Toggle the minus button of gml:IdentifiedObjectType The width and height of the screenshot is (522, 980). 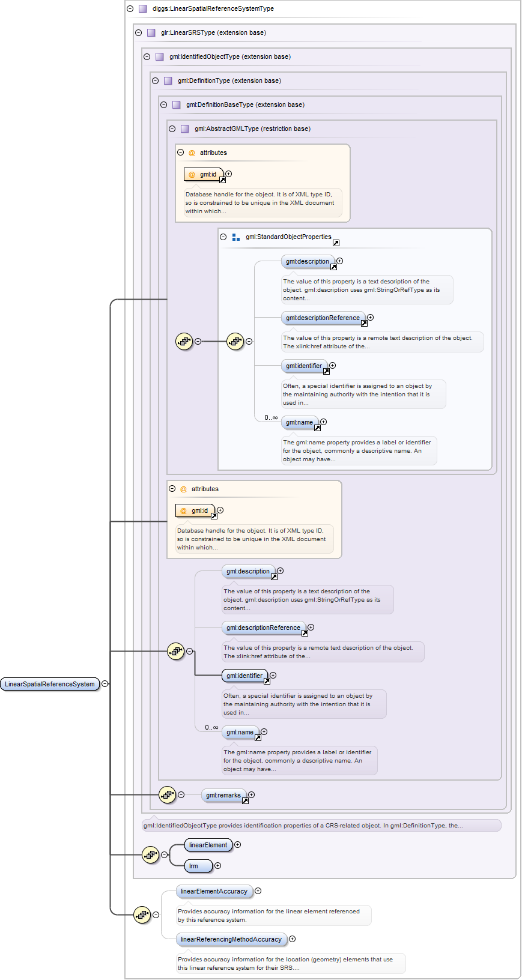[x=147, y=57]
